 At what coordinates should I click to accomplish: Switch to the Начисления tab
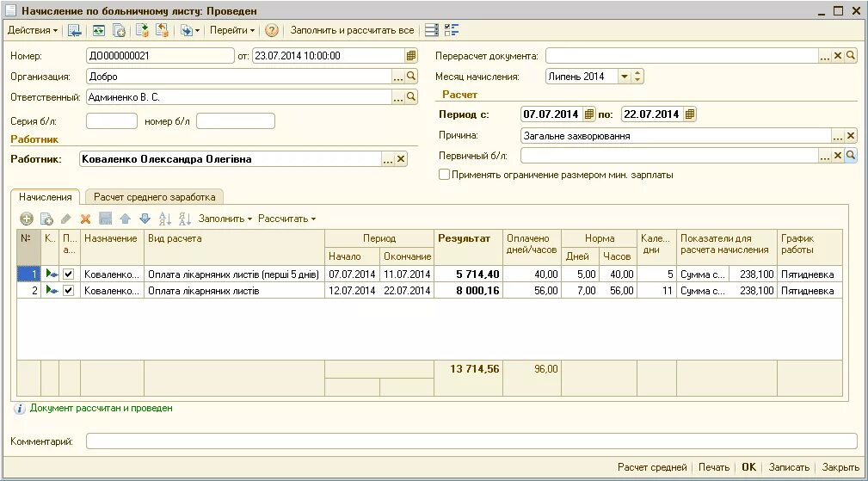point(46,196)
